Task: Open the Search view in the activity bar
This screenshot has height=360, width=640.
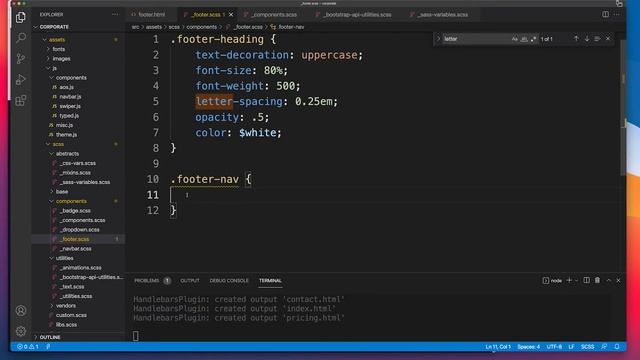Action: coord(21,38)
